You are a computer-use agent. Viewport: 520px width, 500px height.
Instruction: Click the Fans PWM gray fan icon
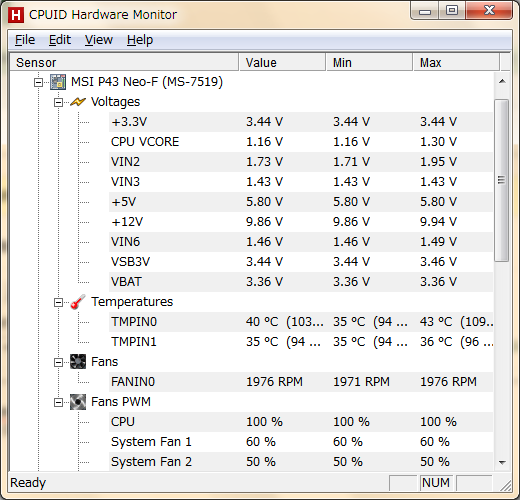tap(78, 402)
